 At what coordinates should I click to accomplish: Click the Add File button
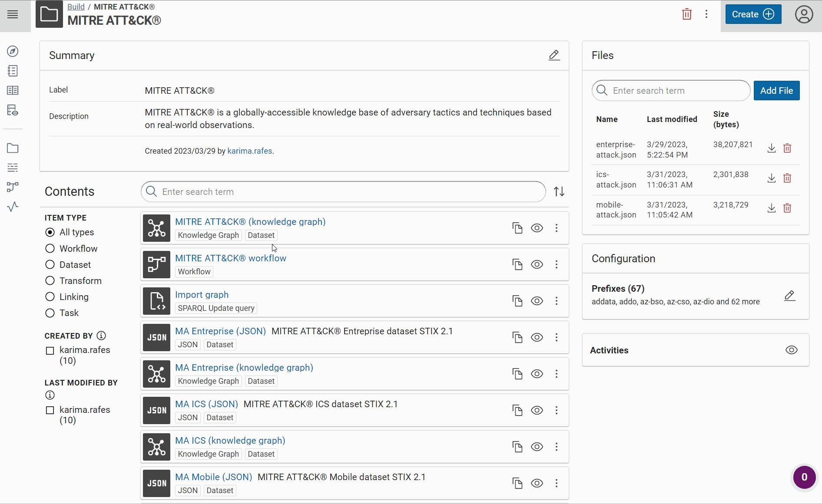[x=776, y=91]
